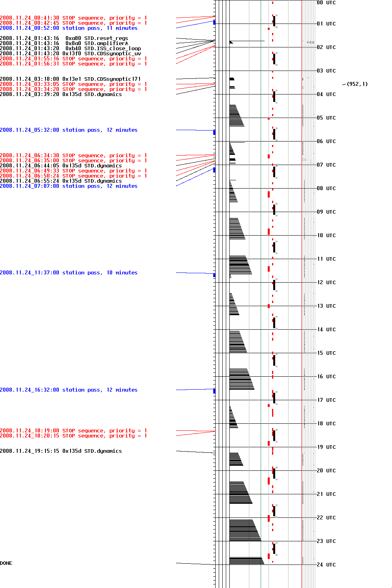Click the DONE label at the bottom
Viewport: 392px width, 588px height.
pyautogui.click(x=6, y=563)
